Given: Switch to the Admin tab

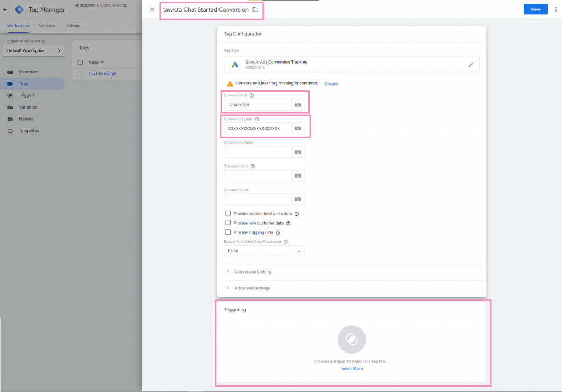Looking at the screenshot, I should point(73,26).
